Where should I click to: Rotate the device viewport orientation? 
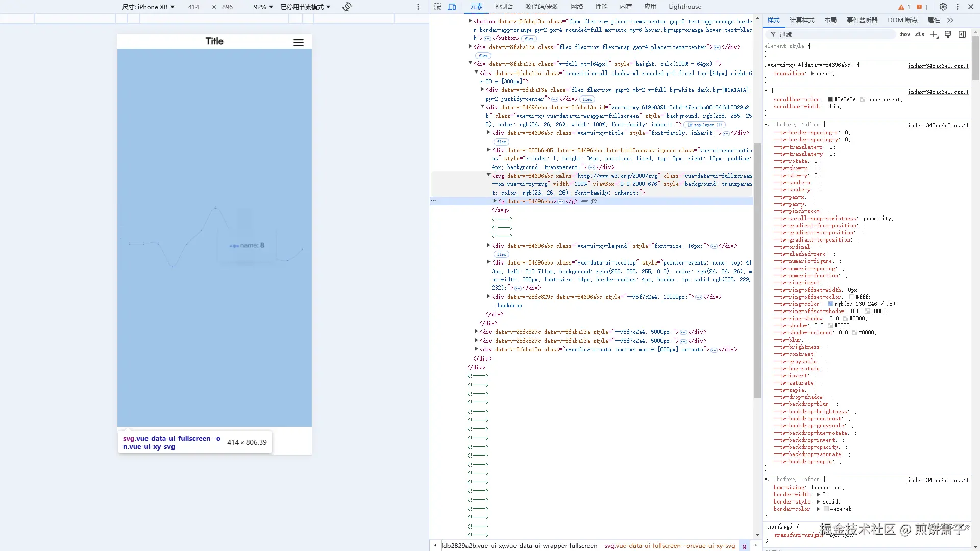point(347,7)
